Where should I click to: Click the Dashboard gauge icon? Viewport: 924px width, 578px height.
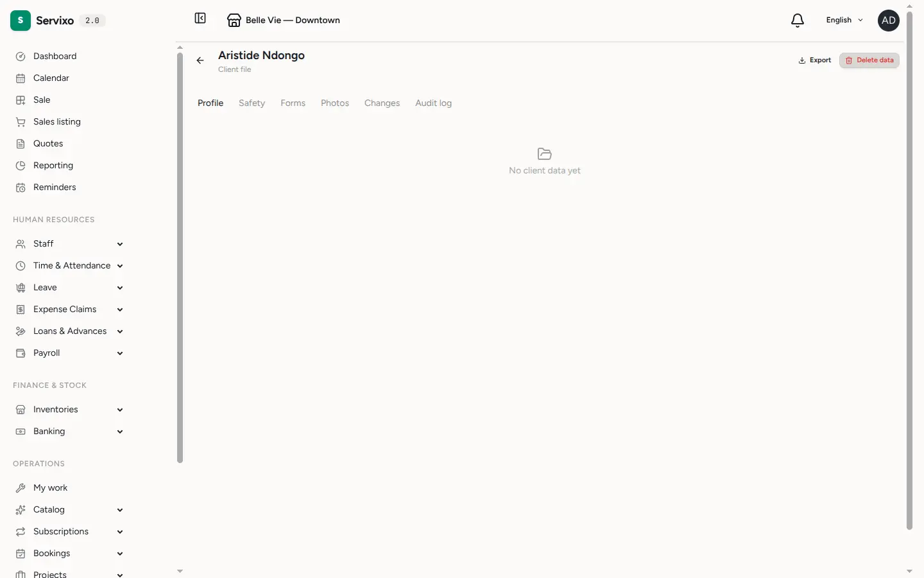click(x=21, y=57)
